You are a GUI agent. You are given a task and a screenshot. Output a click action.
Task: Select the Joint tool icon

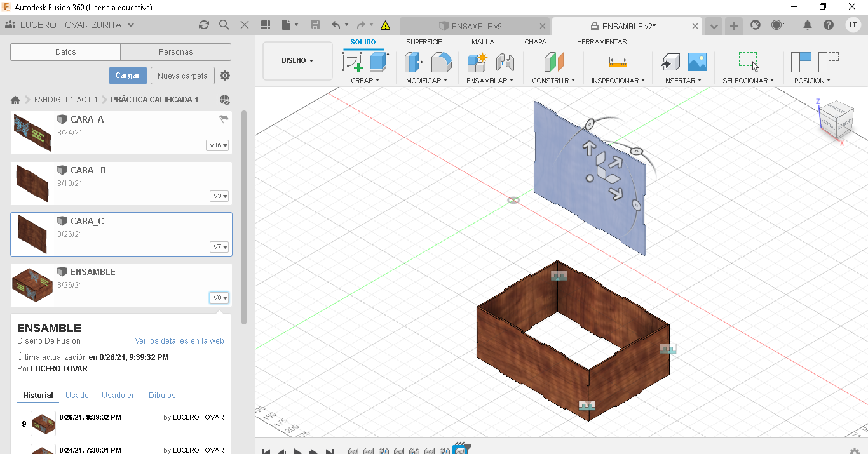click(x=505, y=62)
